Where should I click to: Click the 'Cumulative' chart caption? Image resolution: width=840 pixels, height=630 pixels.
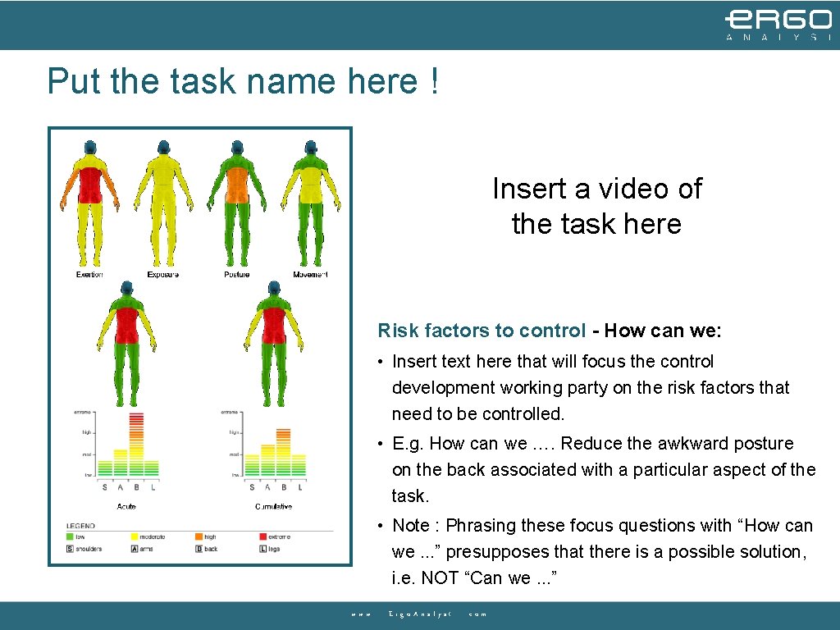274,506
